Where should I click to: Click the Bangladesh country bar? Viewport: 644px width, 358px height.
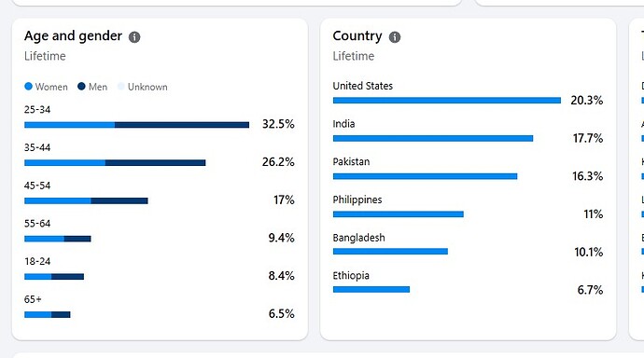tap(390, 252)
